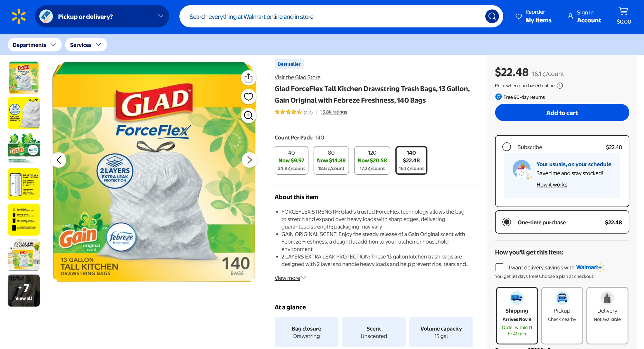
Task: Click the Add to cart button
Action: click(562, 112)
